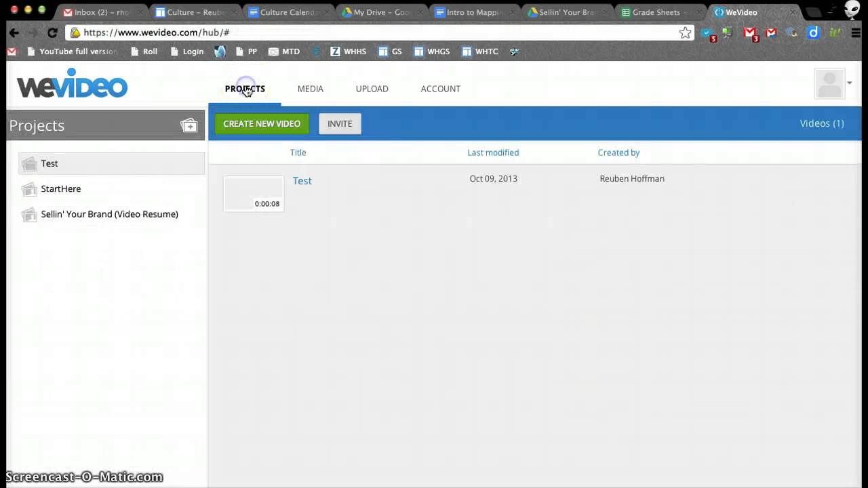Sort videos by Title column header

tap(298, 152)
